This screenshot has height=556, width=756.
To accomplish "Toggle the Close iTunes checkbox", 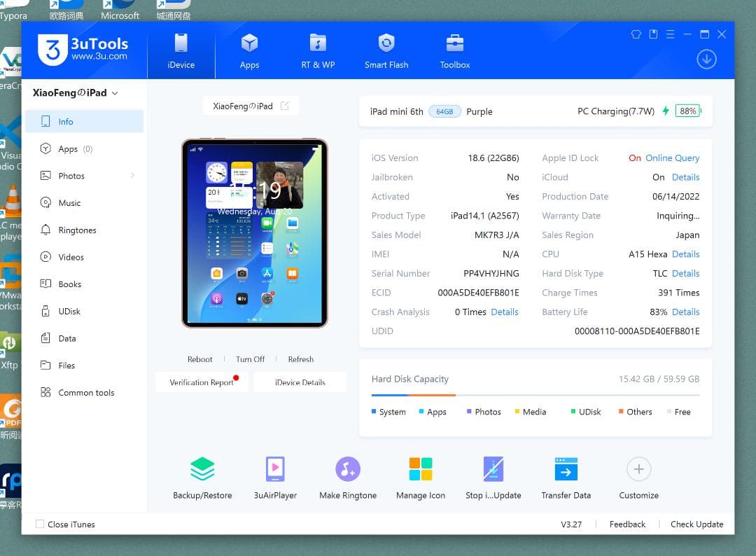I will tap(40, 524).
